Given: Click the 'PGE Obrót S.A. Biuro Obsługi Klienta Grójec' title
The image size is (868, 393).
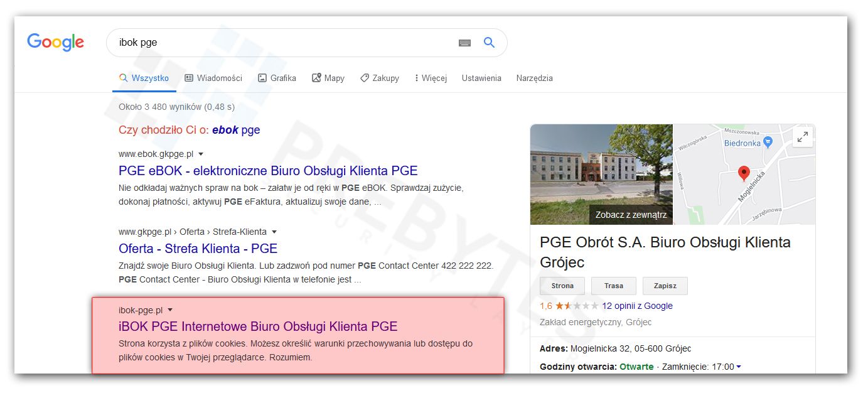Looking at the screenshot, I should click(665, 252).
